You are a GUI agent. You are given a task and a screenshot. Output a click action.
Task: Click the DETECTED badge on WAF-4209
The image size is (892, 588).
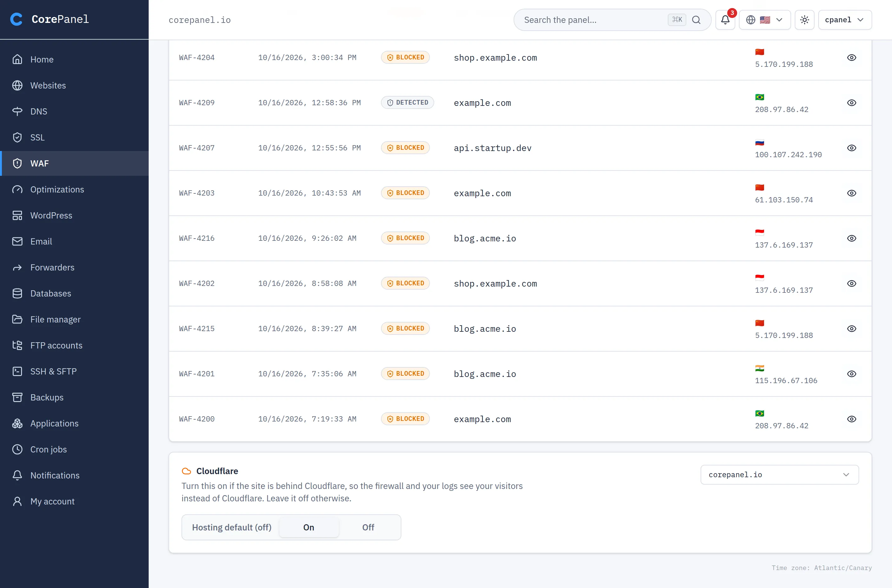click(407, 103)
